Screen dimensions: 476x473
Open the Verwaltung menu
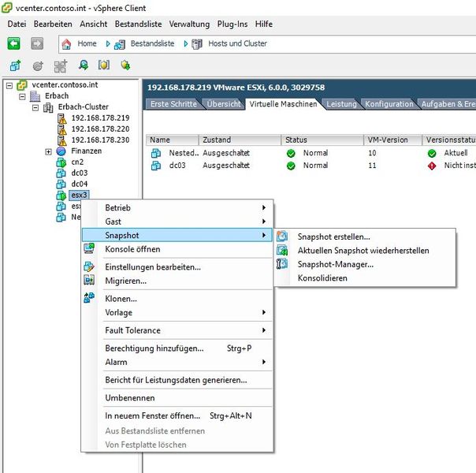[x=189, y=24]
